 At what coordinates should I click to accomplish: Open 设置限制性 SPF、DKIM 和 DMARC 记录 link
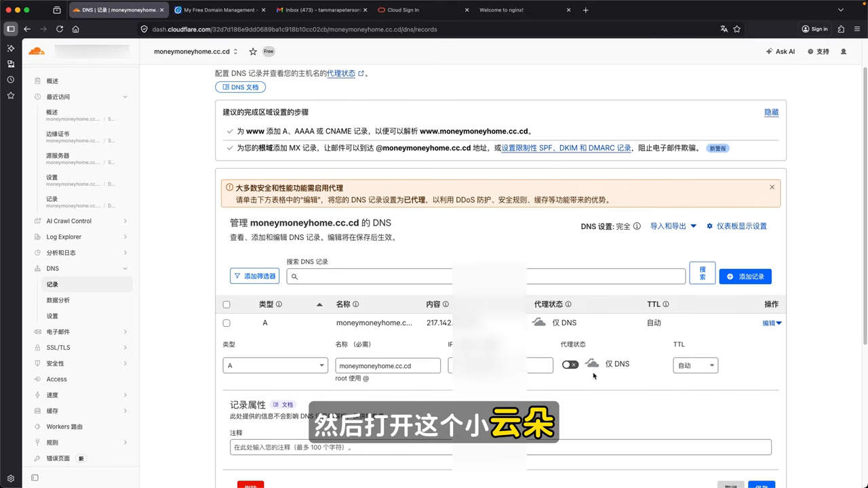point(566,148)
